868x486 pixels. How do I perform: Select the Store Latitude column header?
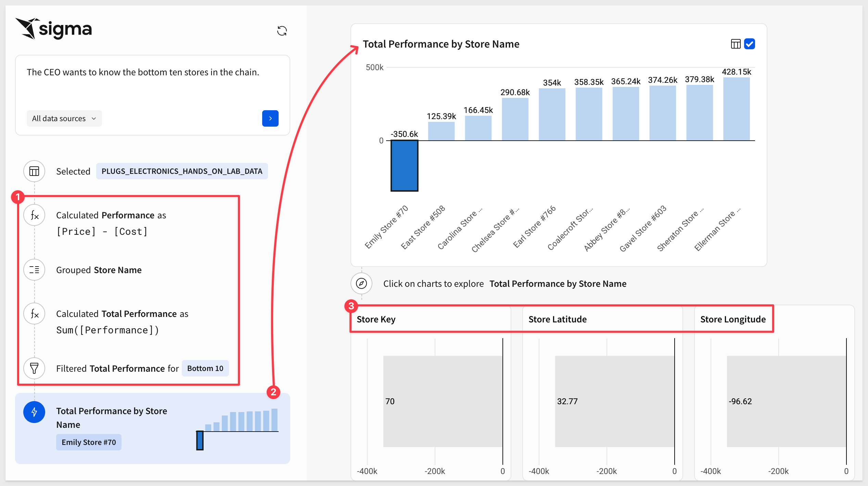coord(557,319)
